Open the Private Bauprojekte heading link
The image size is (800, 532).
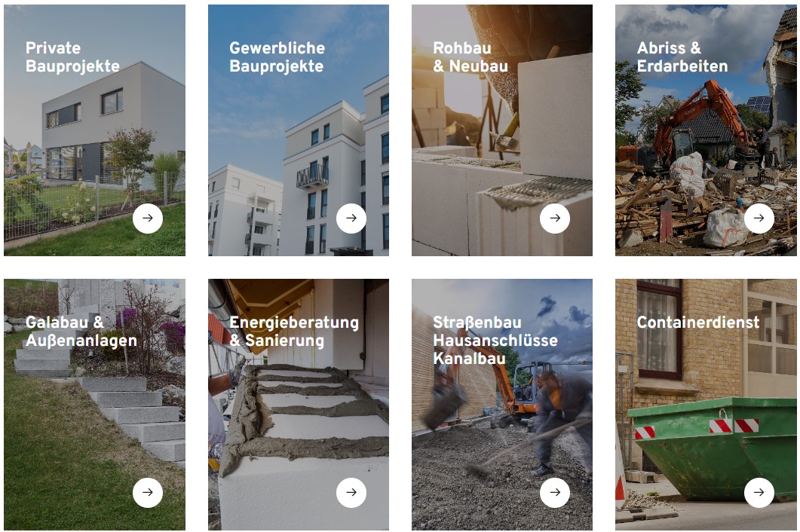72,57
